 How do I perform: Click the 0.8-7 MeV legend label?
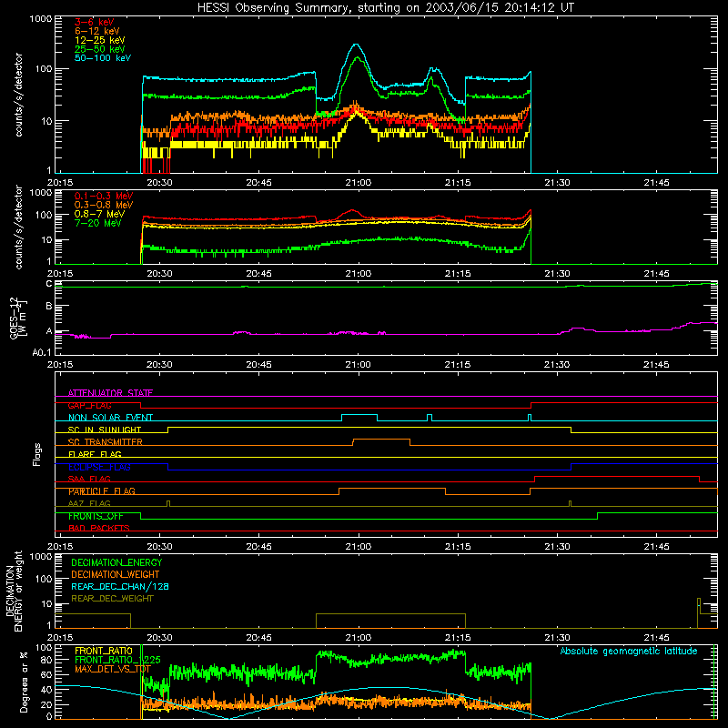(x=99, y=214)
